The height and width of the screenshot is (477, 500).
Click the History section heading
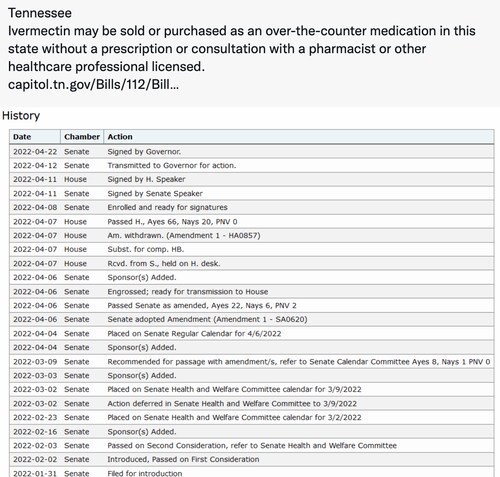point(21,116)
